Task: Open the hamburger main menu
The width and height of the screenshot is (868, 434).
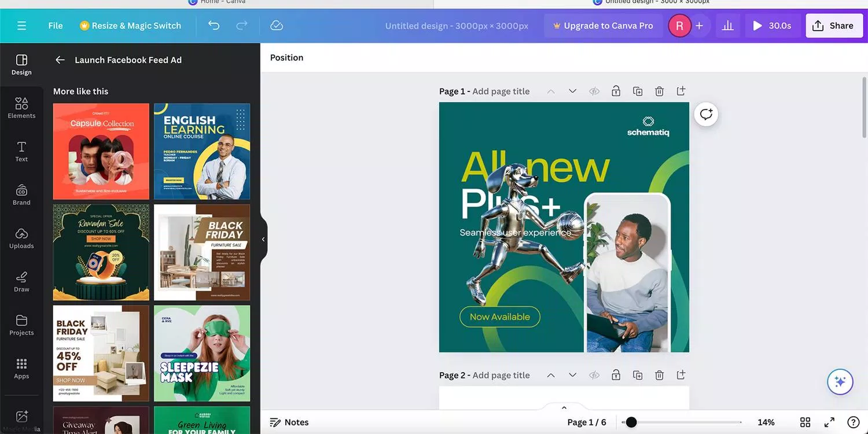Action: (21, 25)
